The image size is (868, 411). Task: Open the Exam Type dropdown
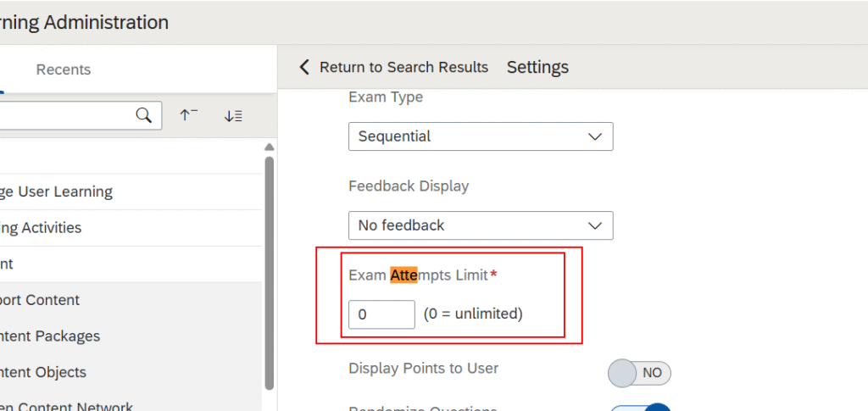pos(480,136)
